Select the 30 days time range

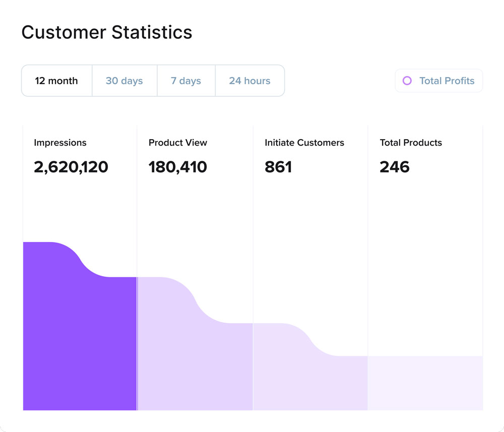coord(124,81)
